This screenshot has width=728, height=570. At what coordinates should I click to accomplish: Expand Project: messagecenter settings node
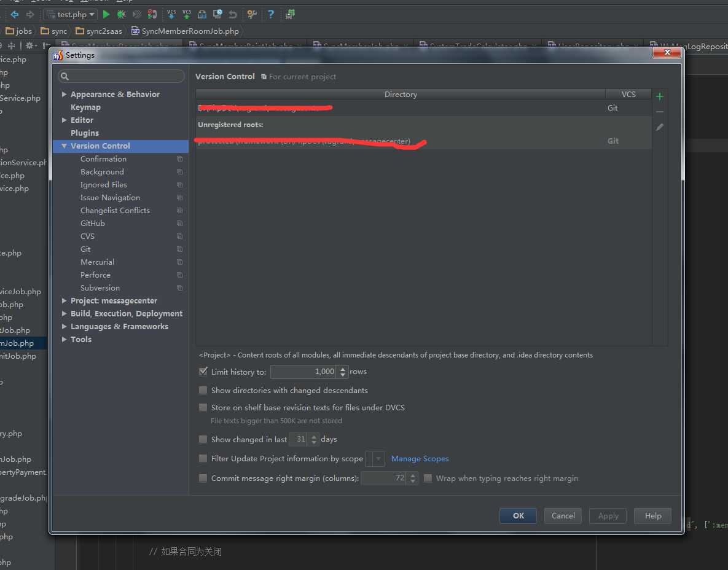coord(64,301)
